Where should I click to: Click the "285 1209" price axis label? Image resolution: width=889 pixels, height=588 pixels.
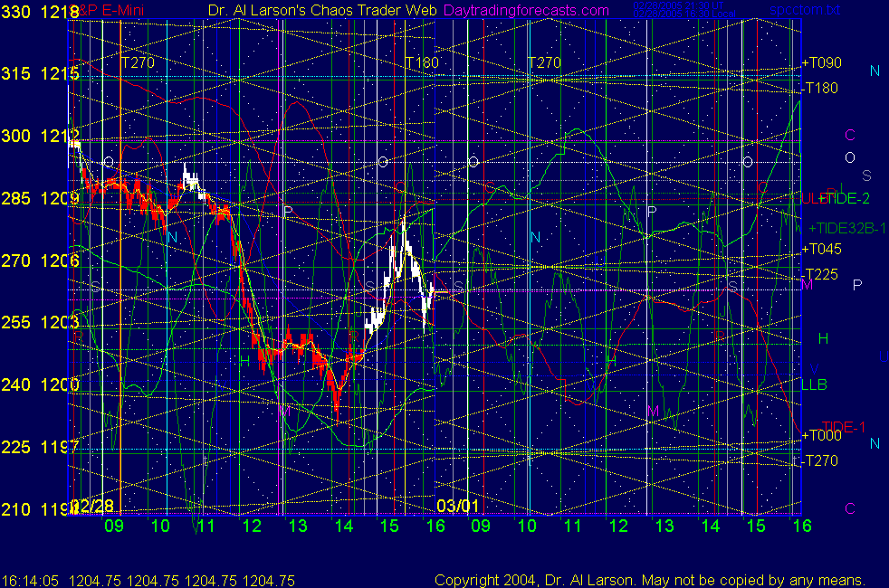pyautogui.click(x=40, y=198)
